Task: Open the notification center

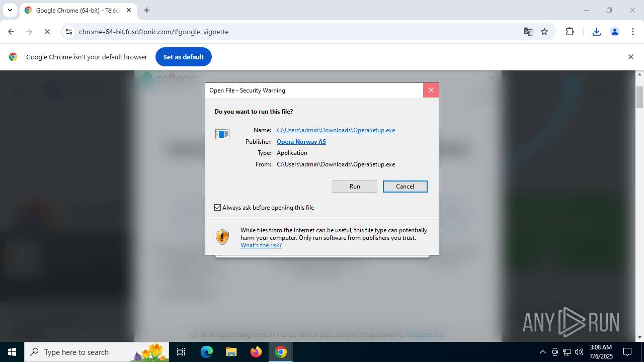Action: (627, 352)
